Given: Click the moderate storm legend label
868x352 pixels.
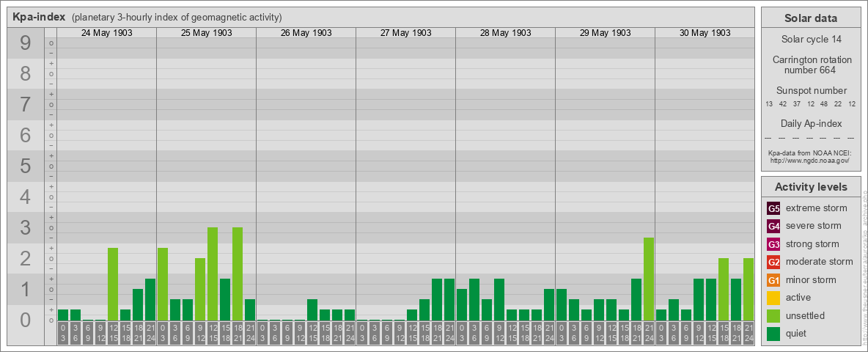Looking at the screenshot, I should [820, 262].
